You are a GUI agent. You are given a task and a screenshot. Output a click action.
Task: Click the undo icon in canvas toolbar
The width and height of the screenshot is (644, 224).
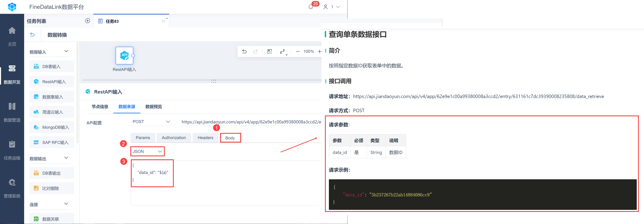point(244,52)
